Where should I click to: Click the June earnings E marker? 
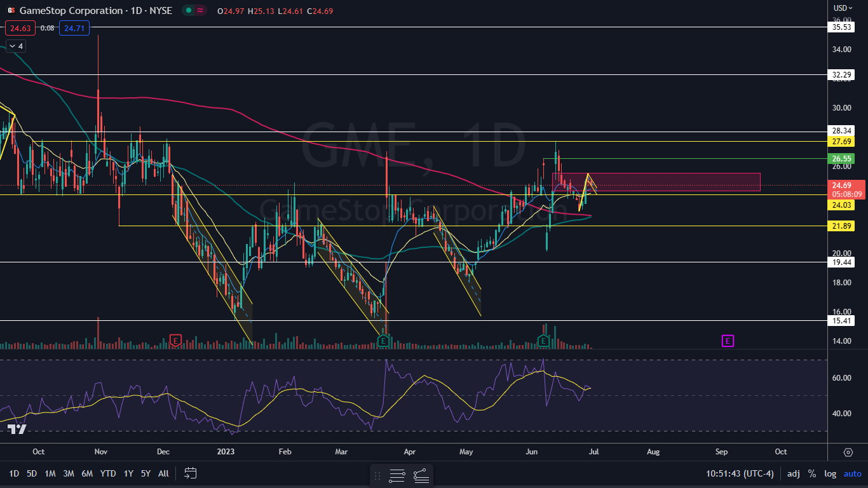point(544,341)
